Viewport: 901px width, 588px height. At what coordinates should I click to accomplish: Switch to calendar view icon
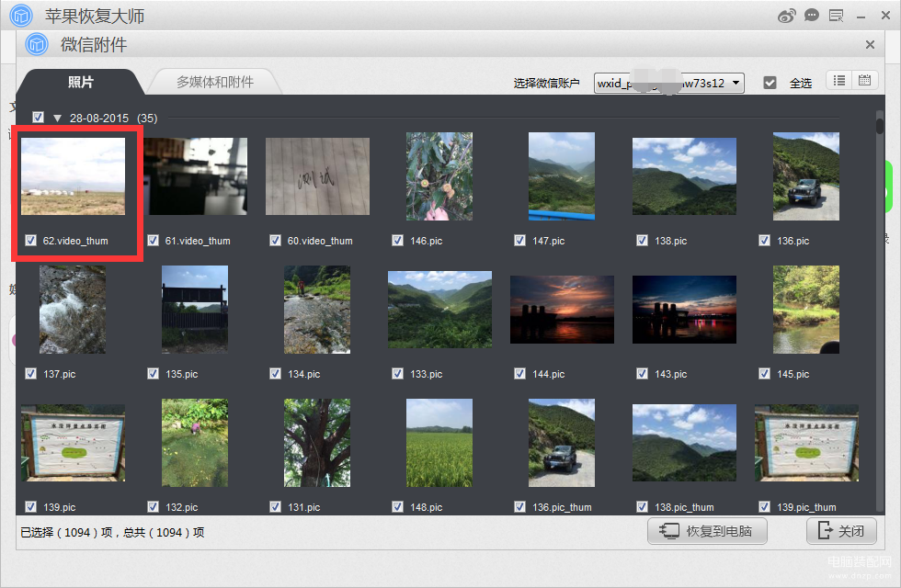864,81
